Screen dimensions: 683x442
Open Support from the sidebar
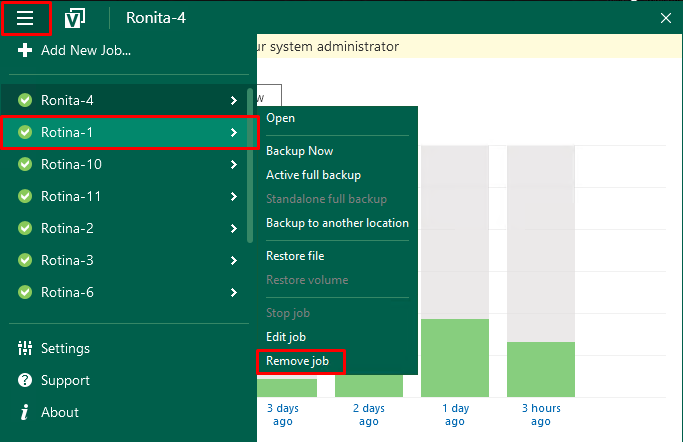click(x=65, y=381)
